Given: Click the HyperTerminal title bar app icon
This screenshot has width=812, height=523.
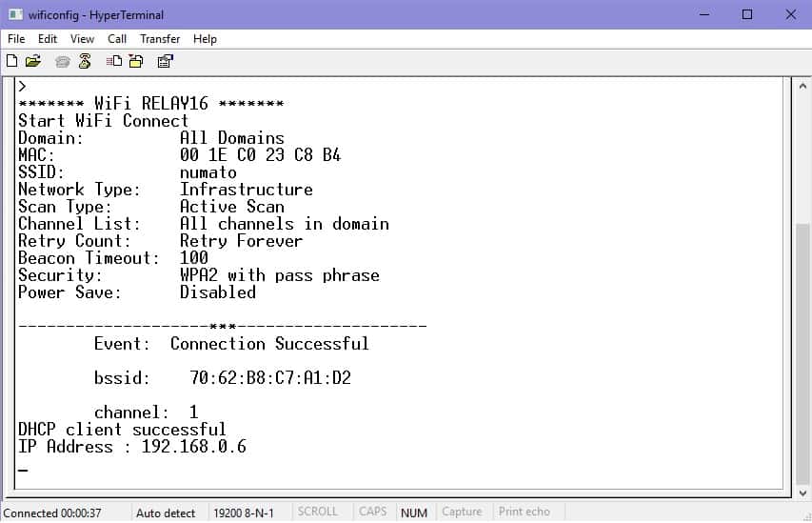Looking at the screenshot, I should pos(13,14).
